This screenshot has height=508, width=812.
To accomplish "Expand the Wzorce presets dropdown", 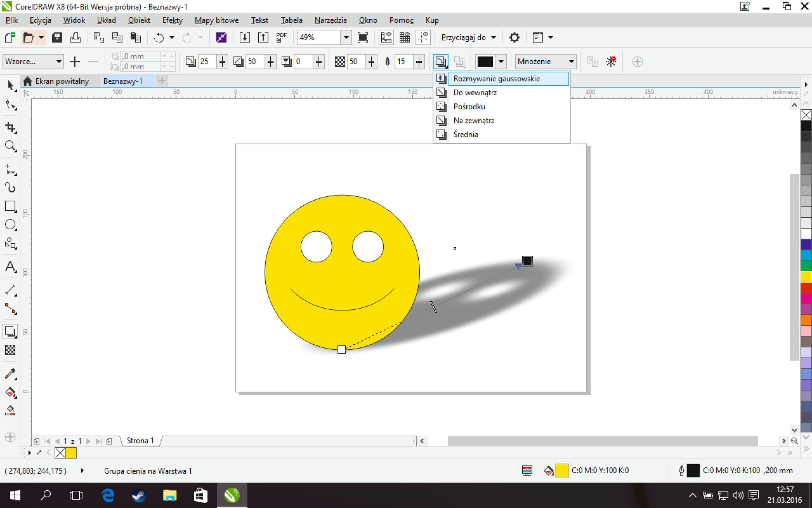I will click(x=59, y=62).
